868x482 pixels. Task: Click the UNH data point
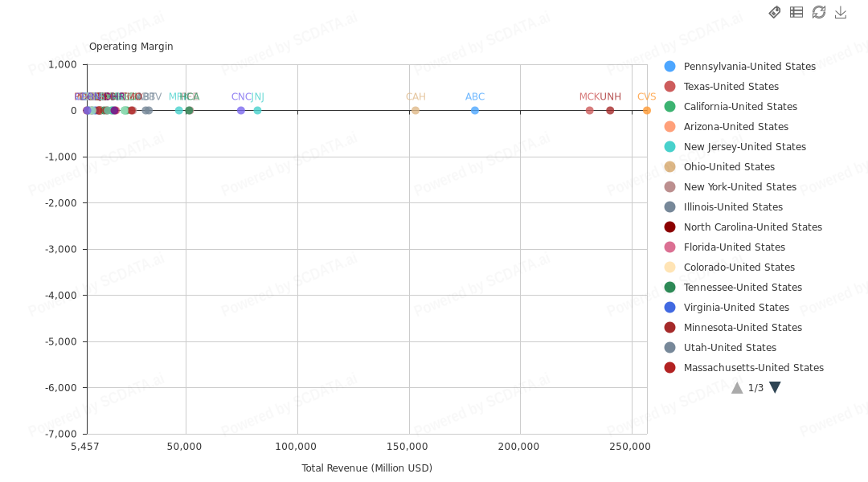click(610, 111)
